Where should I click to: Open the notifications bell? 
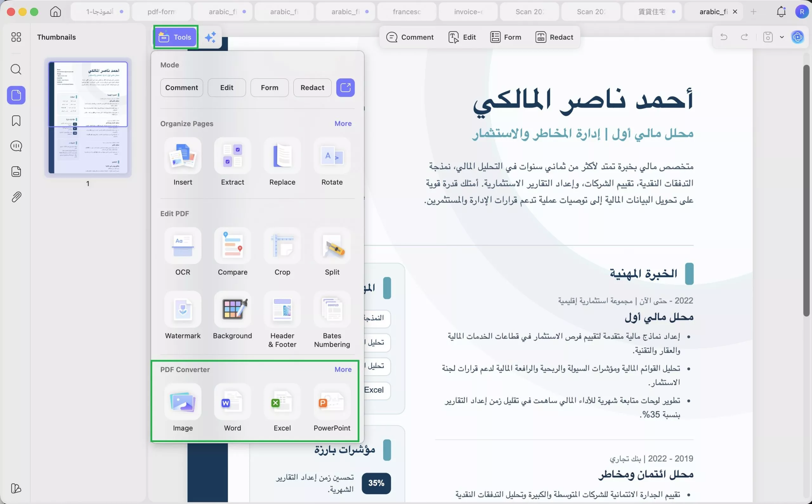781,12
